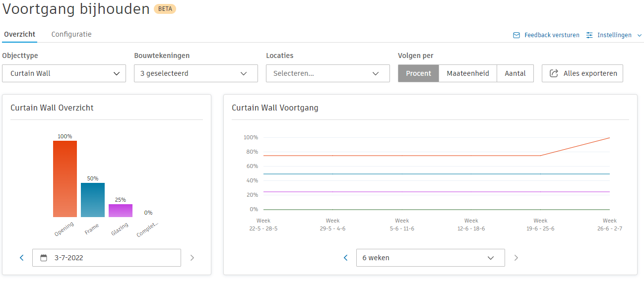Open the Objecttype Curtain Wall dropdown
644x283 pixels.
[x=64, y=73]
